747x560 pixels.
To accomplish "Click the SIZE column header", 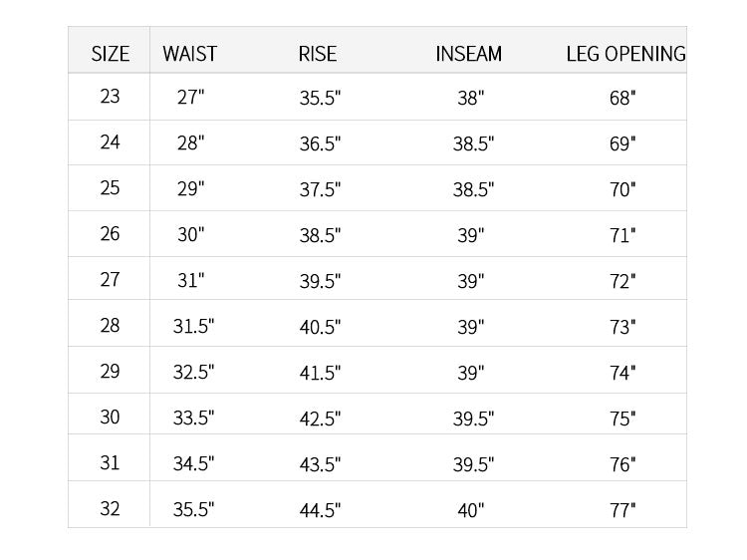I will pyautogui.click(x=110, y=54).
